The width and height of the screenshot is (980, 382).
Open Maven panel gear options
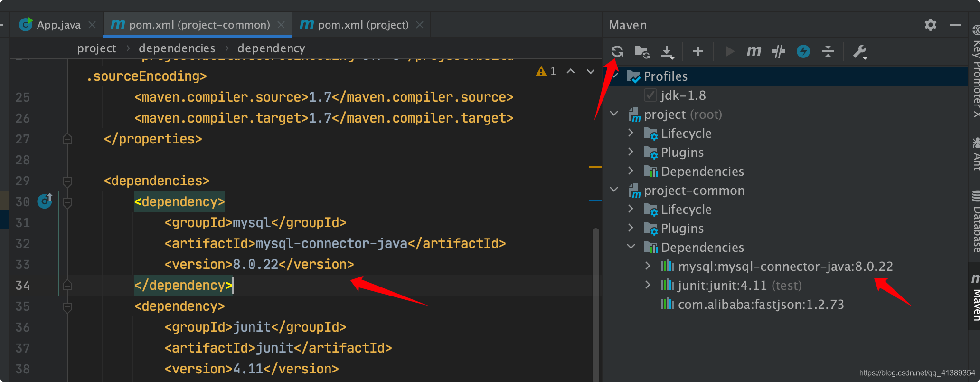pos(931,25)
